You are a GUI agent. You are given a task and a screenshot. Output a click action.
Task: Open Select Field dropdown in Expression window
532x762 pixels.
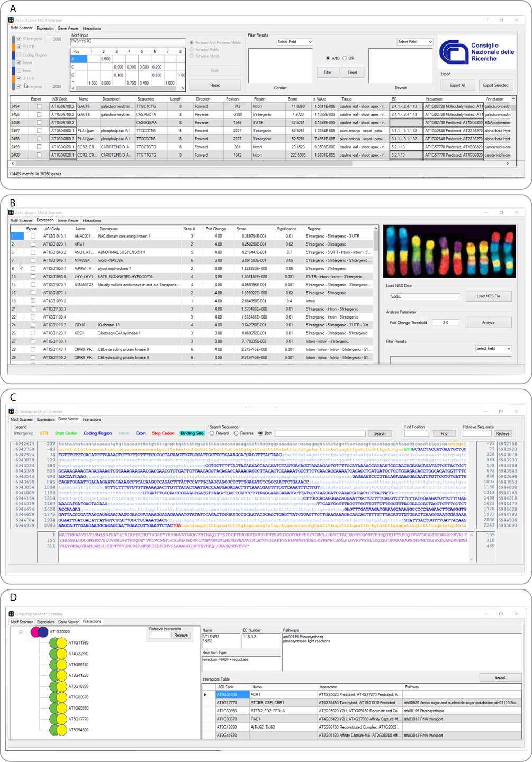(493, 349)
